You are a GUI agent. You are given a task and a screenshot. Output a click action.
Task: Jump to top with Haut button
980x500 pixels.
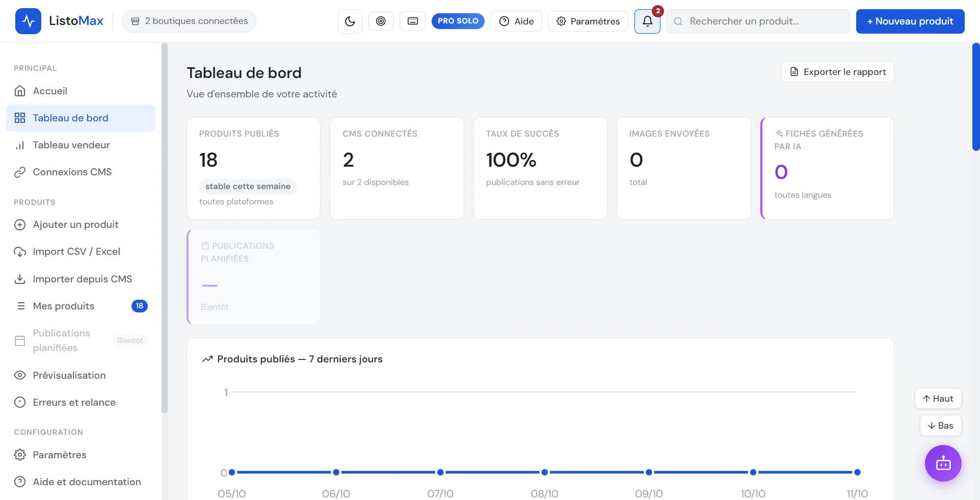coord(938,399)
